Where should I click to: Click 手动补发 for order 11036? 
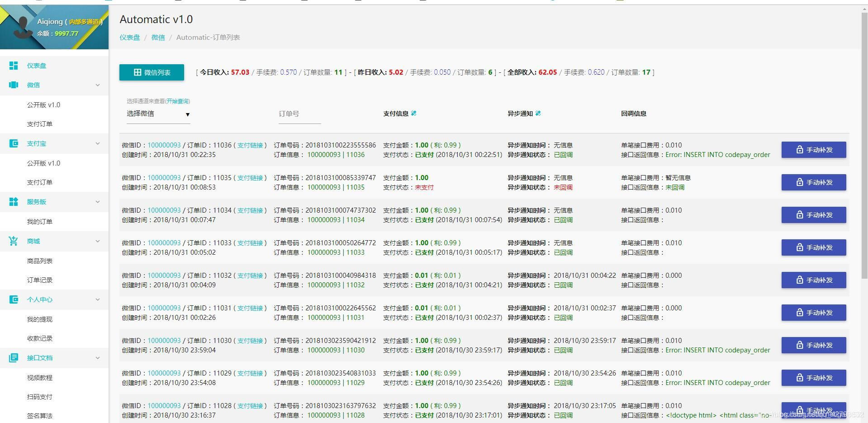(x=814, y=150)
